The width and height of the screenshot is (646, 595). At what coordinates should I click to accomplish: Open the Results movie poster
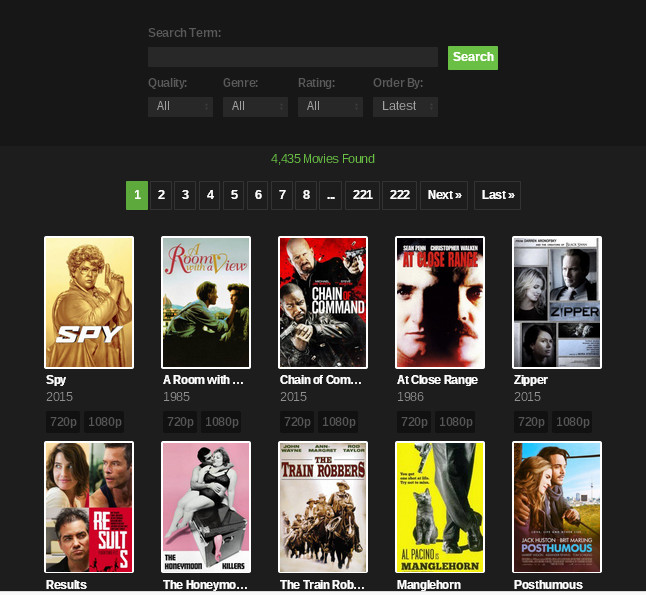click(x=89, y=507)
